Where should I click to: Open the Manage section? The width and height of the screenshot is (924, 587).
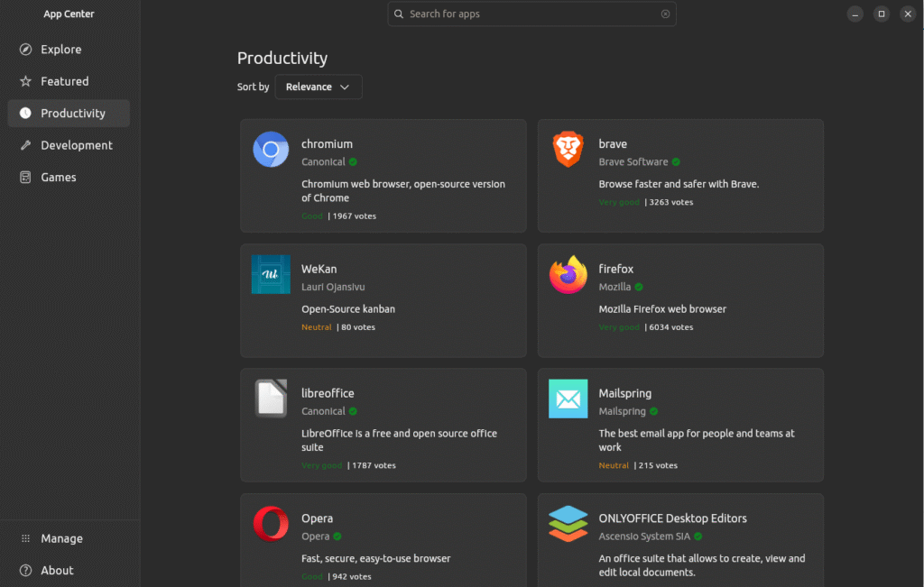click(x=60, y=538)
